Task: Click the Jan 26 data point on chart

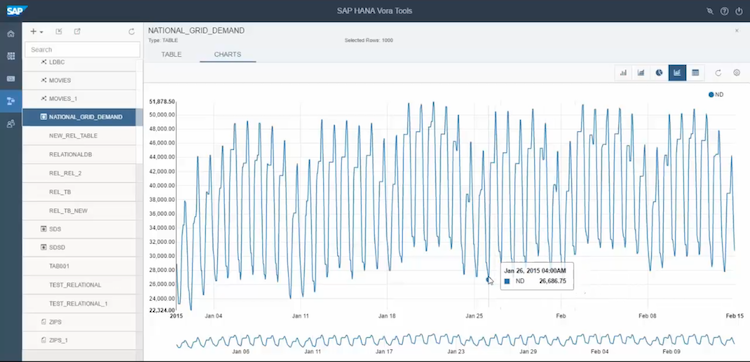Action: pos(488,279)
